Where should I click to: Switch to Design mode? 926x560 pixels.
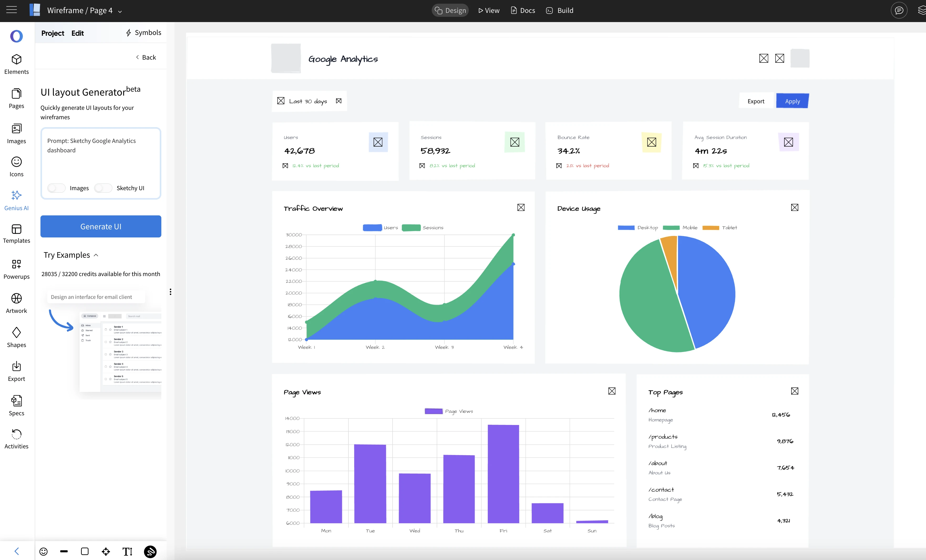click(x=450, y=11)
